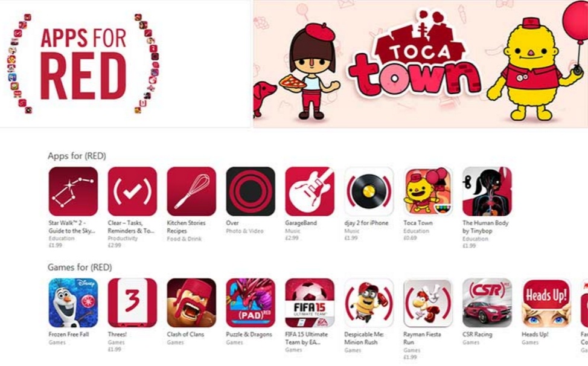Open the Clash of Clans icon
The width and height of the screenshot is (588, 366).
(191, 303)
